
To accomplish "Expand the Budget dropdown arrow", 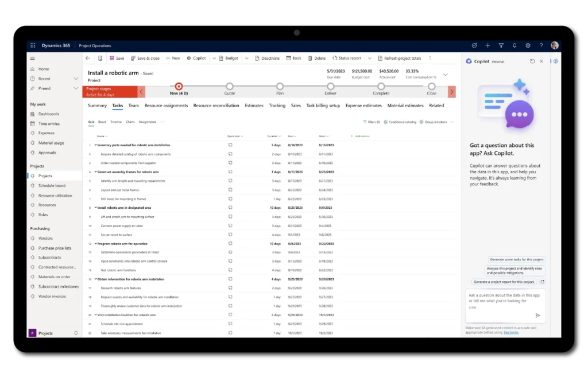I will [246, 58].
